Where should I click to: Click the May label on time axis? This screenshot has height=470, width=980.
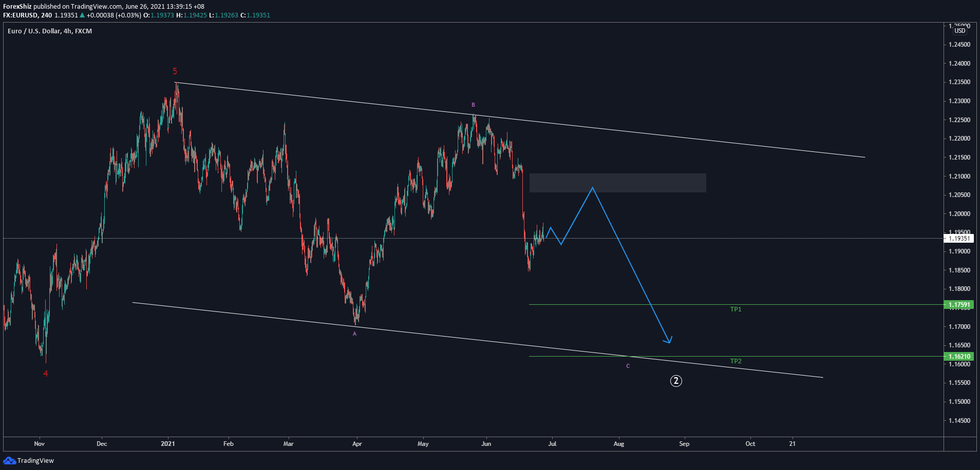[423, 444]
